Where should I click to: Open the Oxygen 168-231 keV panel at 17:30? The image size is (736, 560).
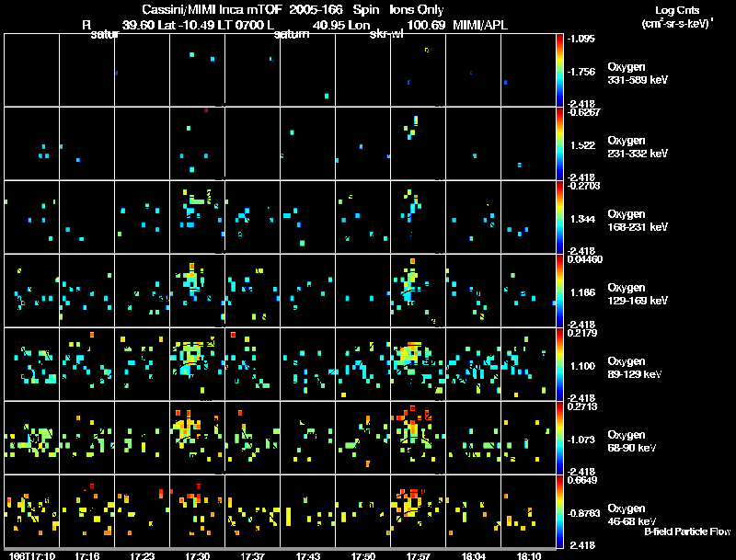pos(197,217)
